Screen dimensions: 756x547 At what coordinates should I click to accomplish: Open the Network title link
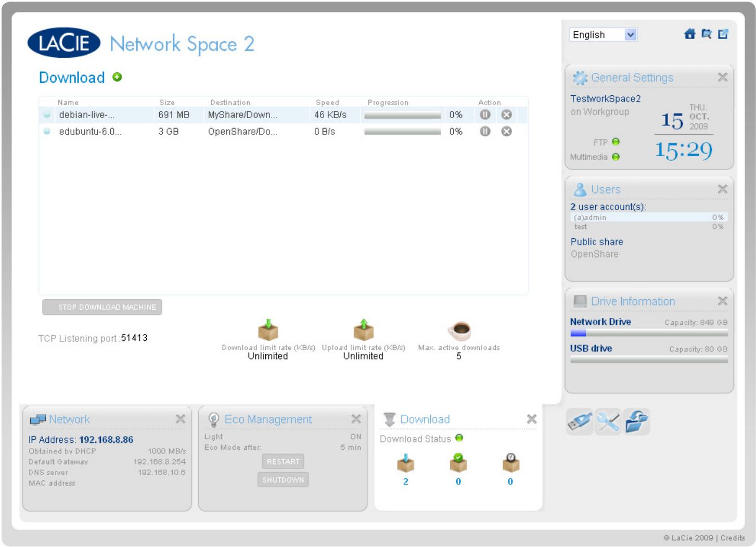69,419
